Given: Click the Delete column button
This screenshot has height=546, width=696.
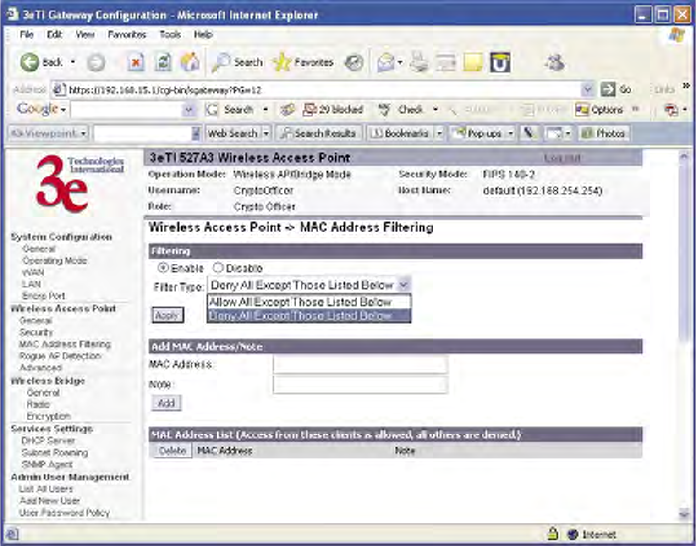Looking at the screenshot, I should (x=172, y=451).
